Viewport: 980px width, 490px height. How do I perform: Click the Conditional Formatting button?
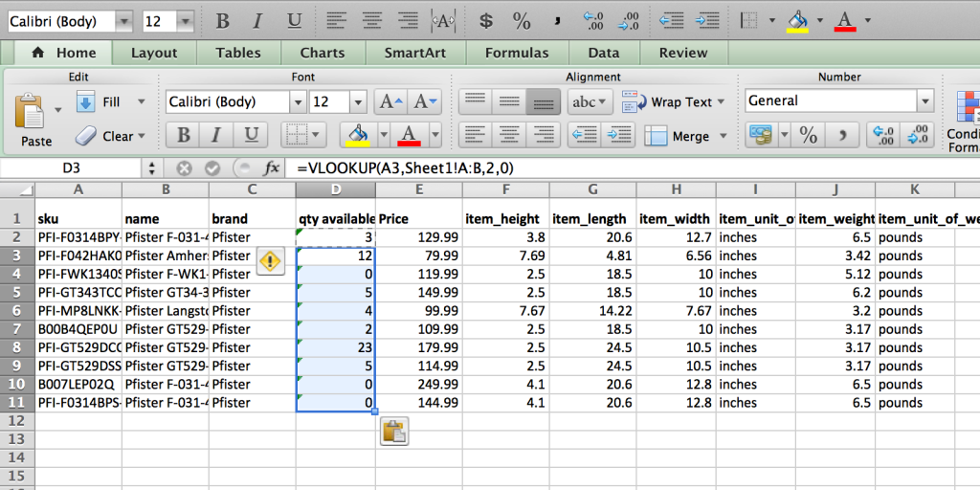tap(963, 122)
